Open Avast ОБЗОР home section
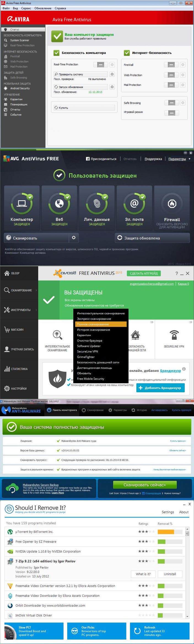 tap(19, 273)
